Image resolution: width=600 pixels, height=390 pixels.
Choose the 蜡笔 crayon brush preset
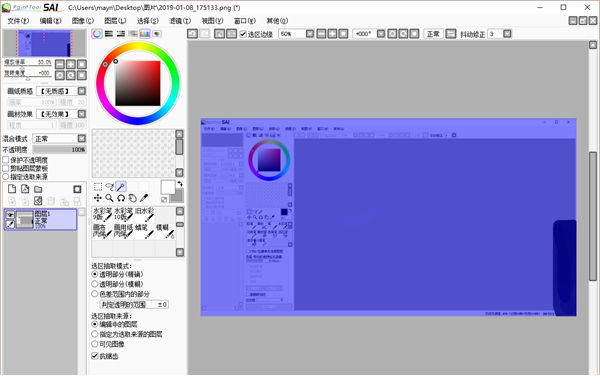(144, 232)
